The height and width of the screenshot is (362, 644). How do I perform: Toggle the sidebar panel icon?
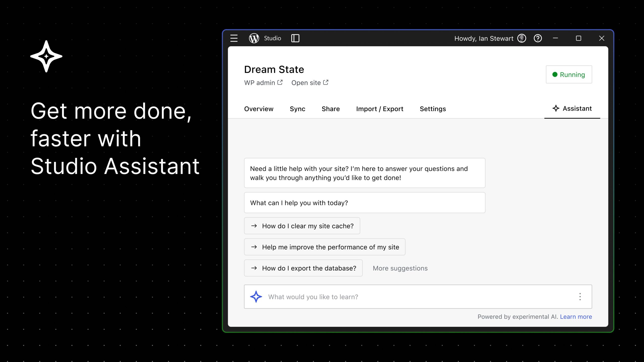[x=295, y=38]
